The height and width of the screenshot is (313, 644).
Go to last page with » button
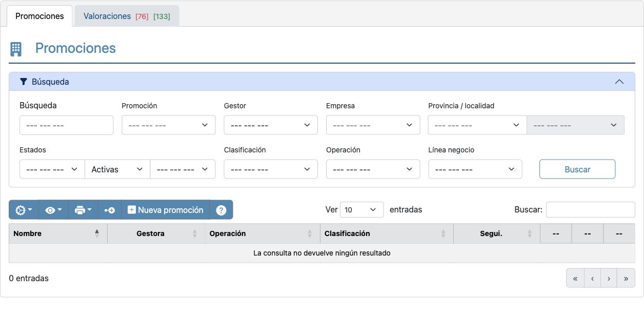pyautogui.click(x=626, y=279)
